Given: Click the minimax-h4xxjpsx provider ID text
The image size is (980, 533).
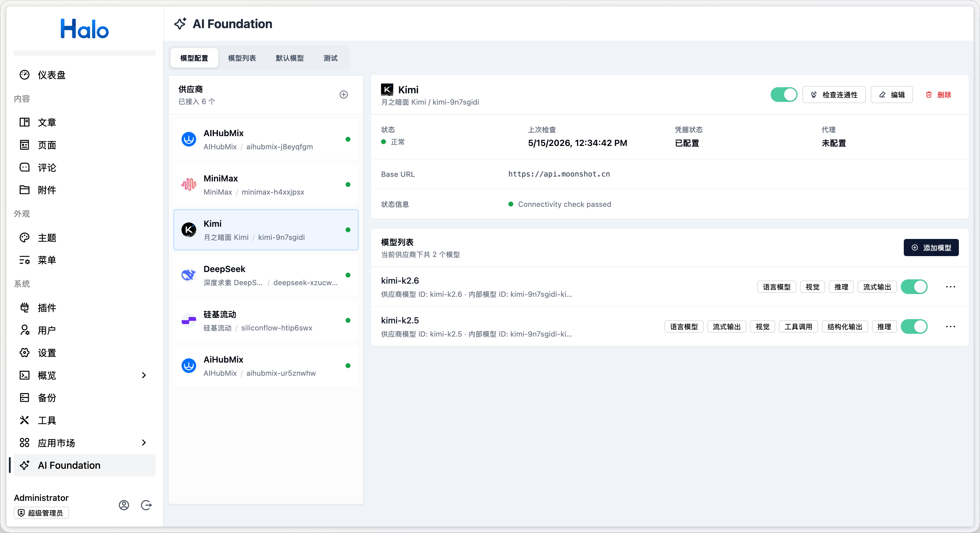Looking at the screenshot, I should pyautogui.click(x=273, y=192).
